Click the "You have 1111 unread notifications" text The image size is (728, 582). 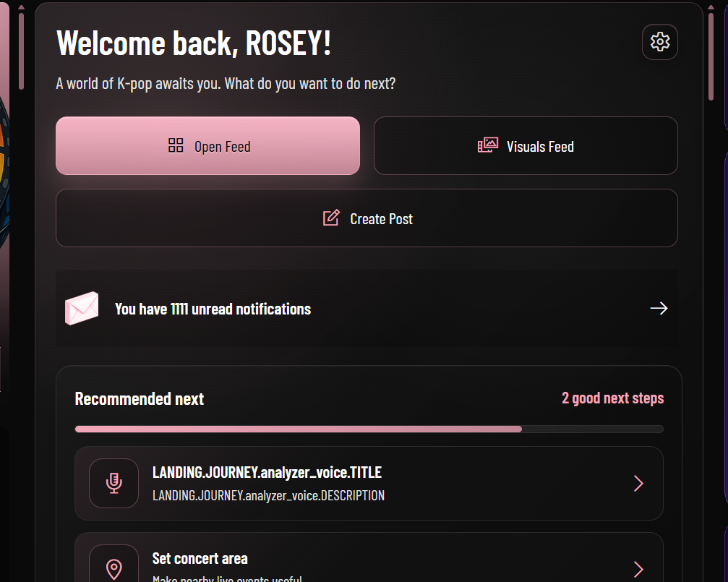coord(213,309)
